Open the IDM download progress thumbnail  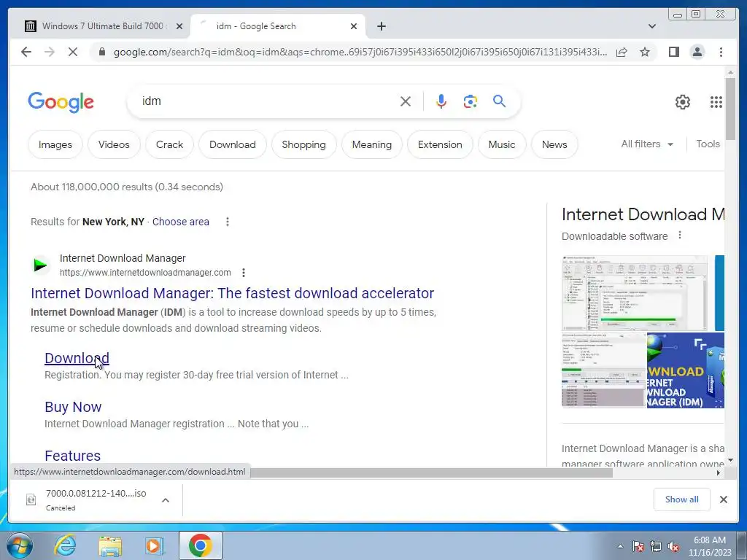603,370
